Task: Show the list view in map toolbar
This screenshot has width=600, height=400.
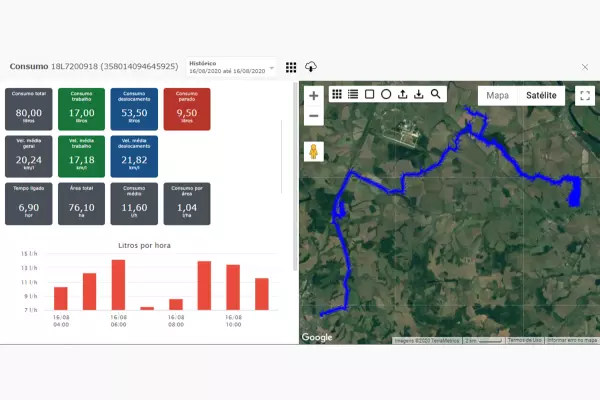Action: (353, 94)
